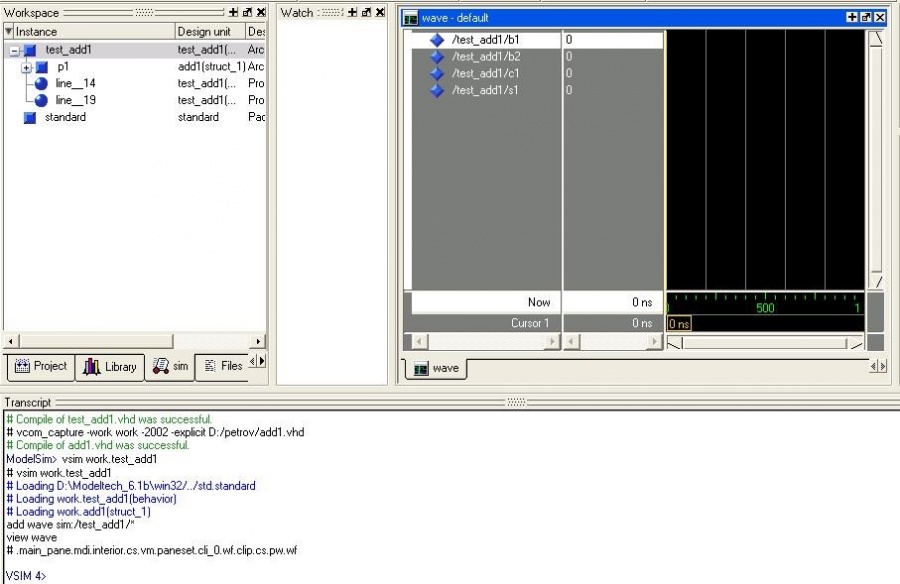This screenshot has width=900, height=584.
Task: Select line__19 row in Workspace tree
Action: click(135, 100)
